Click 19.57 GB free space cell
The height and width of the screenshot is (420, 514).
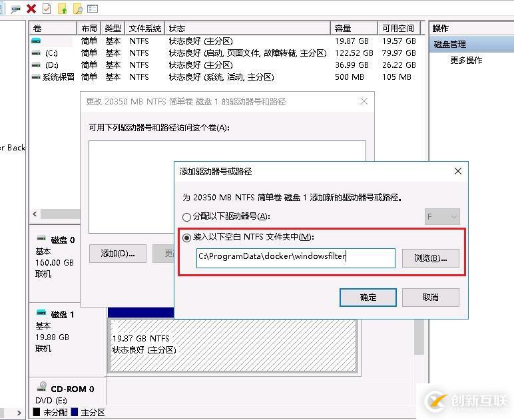click(x=399, y=41)
